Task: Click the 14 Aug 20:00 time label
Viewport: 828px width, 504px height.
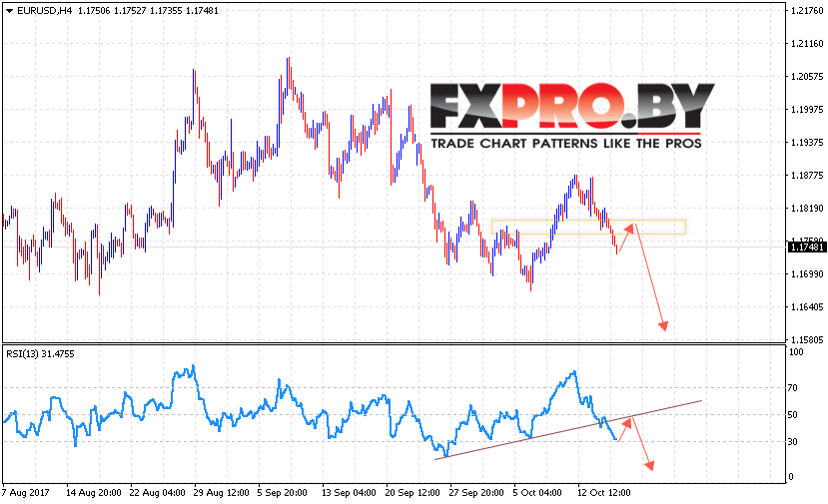Action: (94, 493)
